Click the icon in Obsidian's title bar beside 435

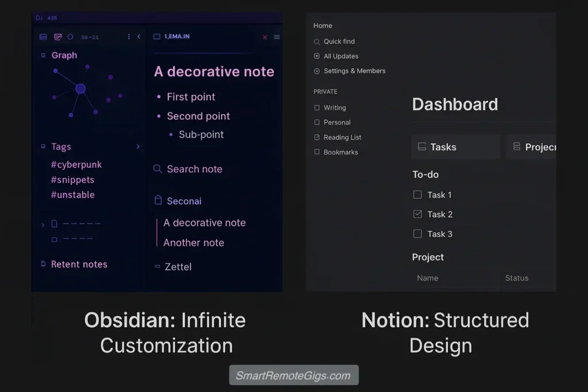click(39, 18)
